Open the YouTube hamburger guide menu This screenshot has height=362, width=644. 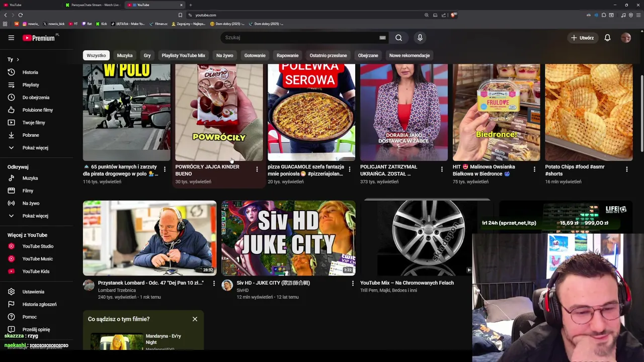click(x=11, y=38)
